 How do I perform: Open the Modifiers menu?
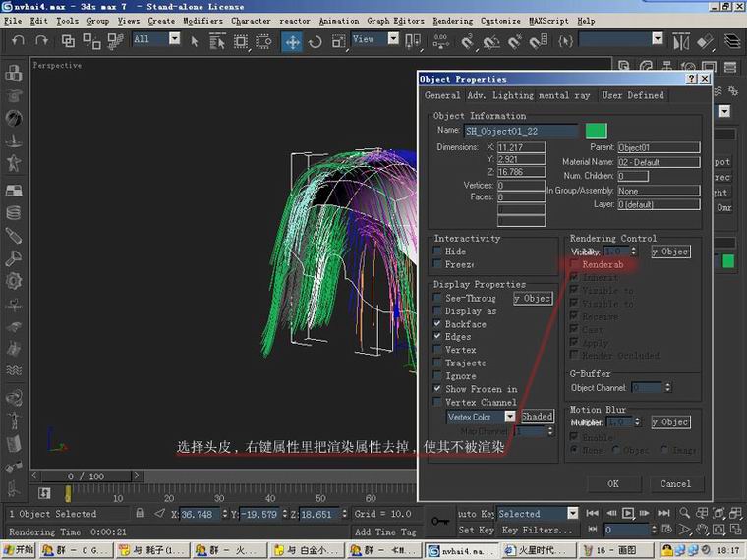pos(202,21)
